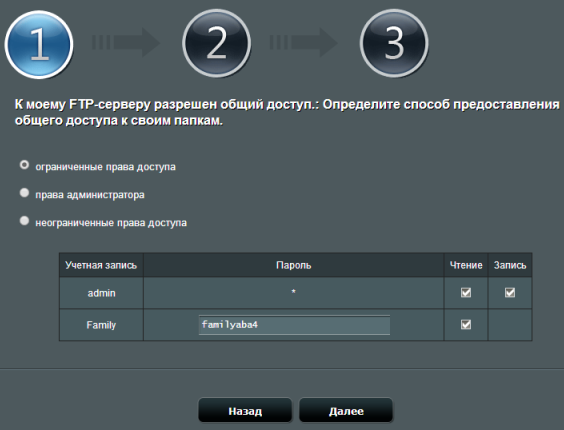Select неограниченные права доступа radio option
564x430 pixels.
(24, 221)
